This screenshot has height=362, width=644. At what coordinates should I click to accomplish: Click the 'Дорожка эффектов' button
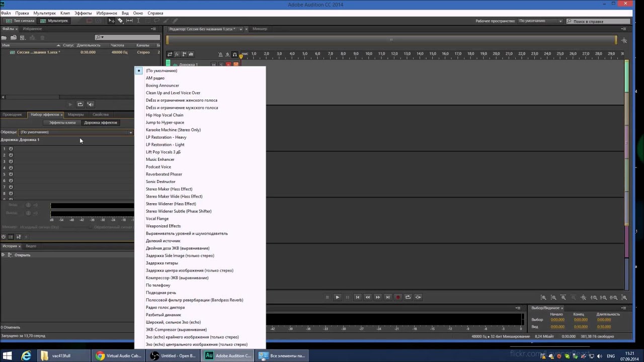(101, 123)
